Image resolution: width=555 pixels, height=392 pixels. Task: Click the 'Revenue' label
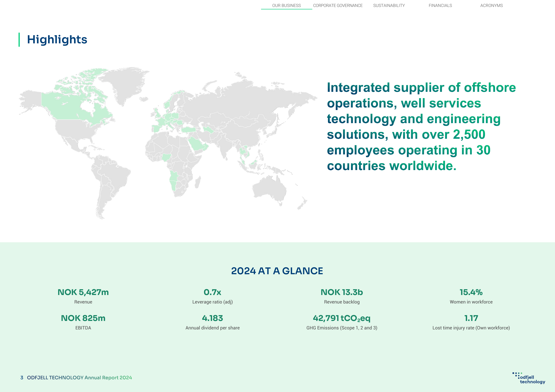click(x=83, y=302)
